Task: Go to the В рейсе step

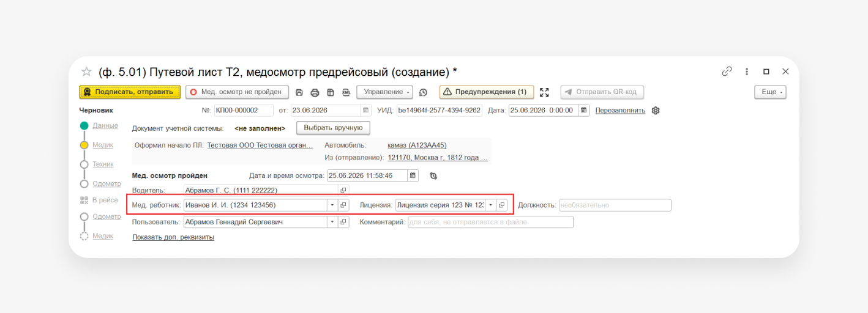Action: tap(105, 200)
